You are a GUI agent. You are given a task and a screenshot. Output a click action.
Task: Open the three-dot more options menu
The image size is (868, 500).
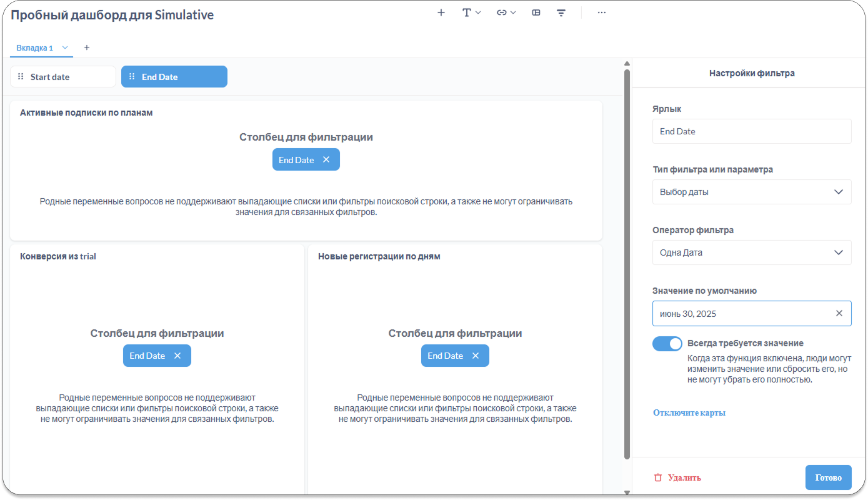click(601, 12)
